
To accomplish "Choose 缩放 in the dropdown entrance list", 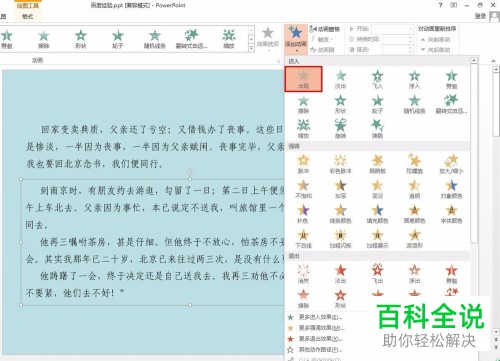I will point(303,129).
